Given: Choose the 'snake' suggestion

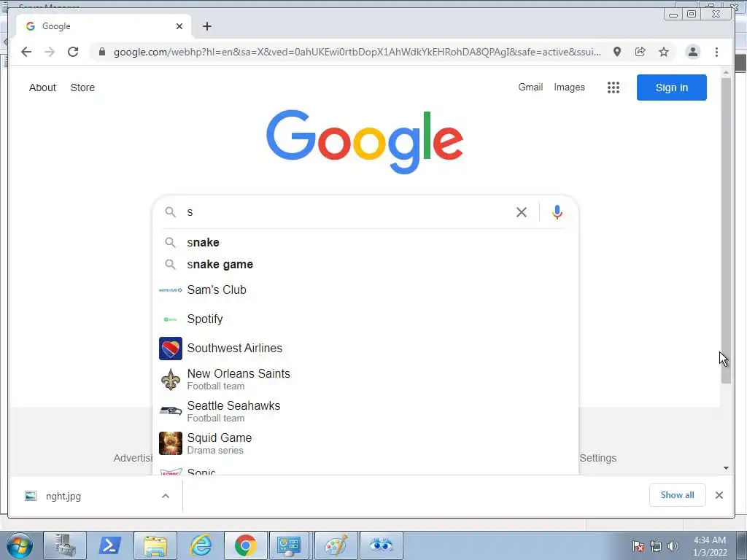Looking at the screenshot, I should pyautogui.click(x=365, y=242).
